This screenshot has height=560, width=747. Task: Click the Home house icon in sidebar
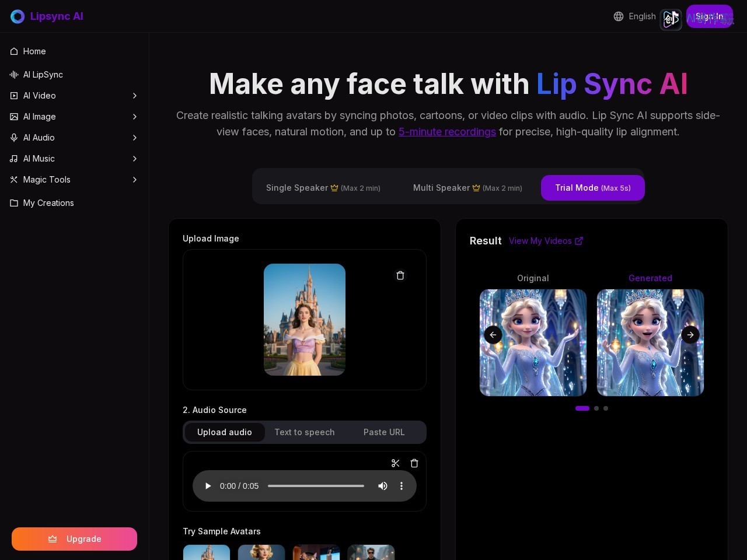14,51
